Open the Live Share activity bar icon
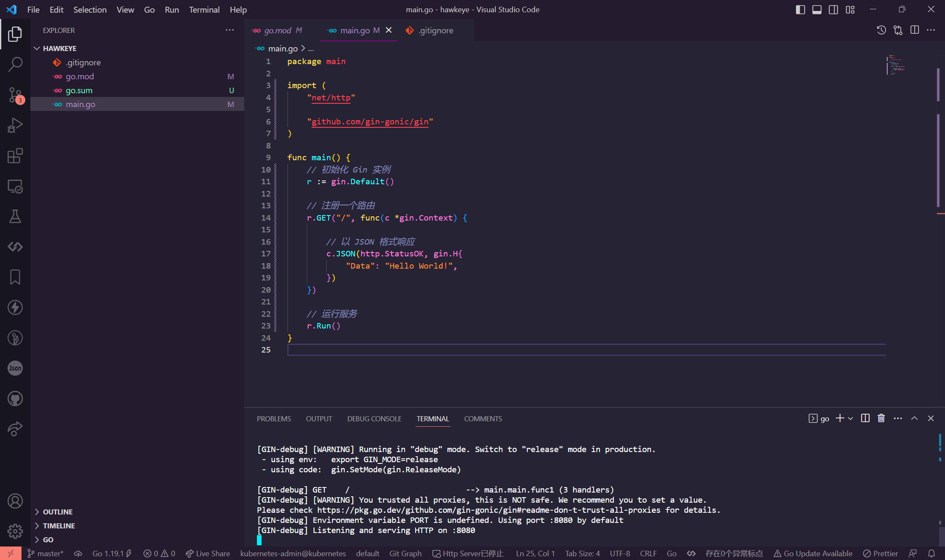This screenshot has height=560, width=945. click(15, 429)
